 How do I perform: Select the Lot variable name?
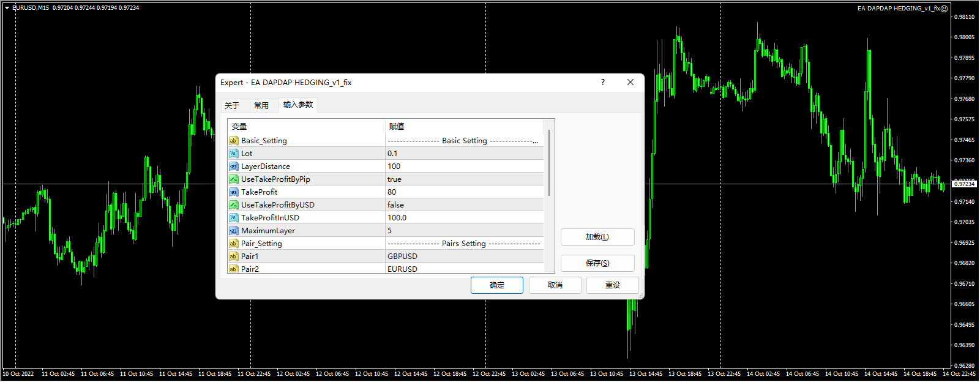click(247, 154)
